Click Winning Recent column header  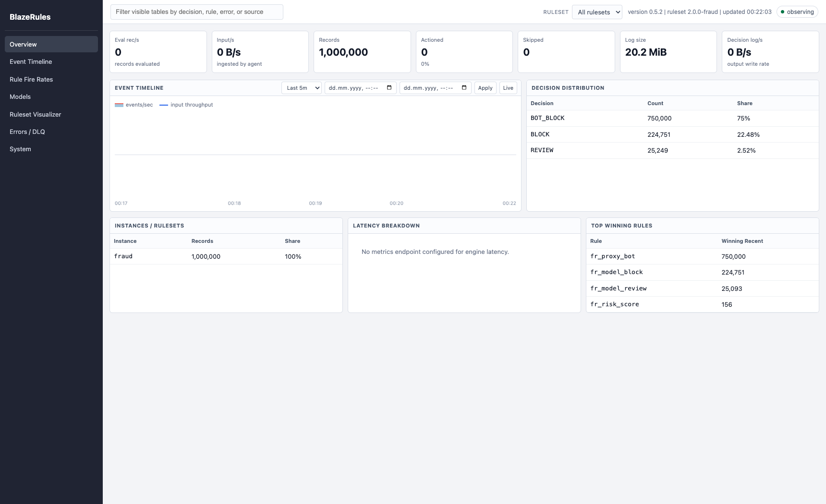[x=742, y=241]
